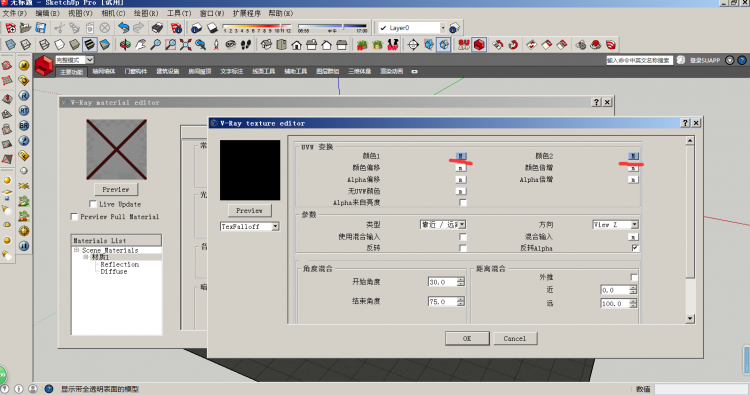Open the 类型 falloff type dropdown
This screenshot has width=750, height=395.
click(x=462, y=224)
